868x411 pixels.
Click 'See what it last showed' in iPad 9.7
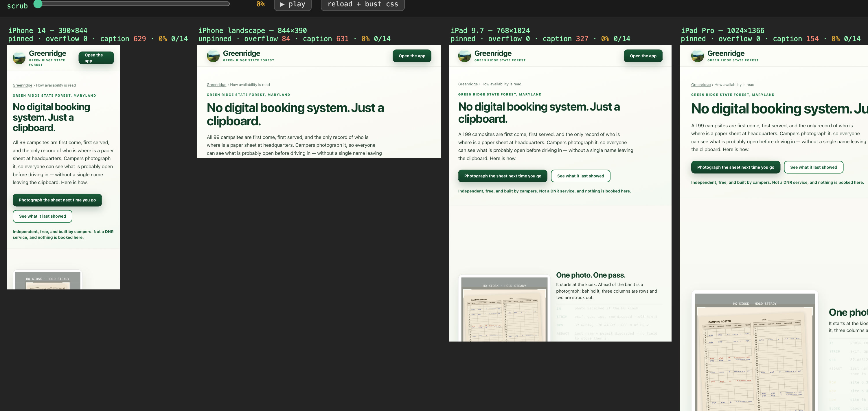(580, 176)
